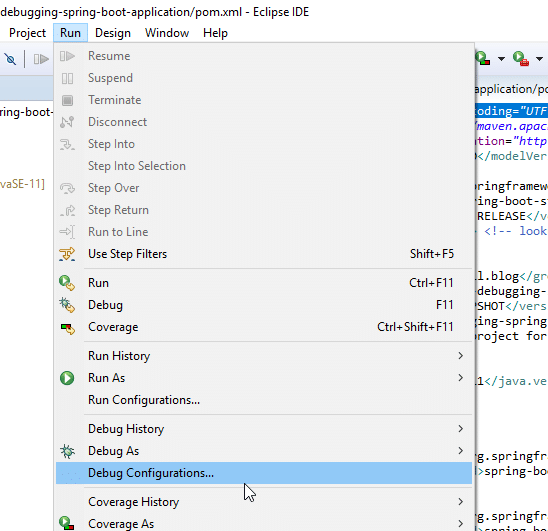
Task: Click the Resume icon in toolbar
Action: tap(41, 59)
